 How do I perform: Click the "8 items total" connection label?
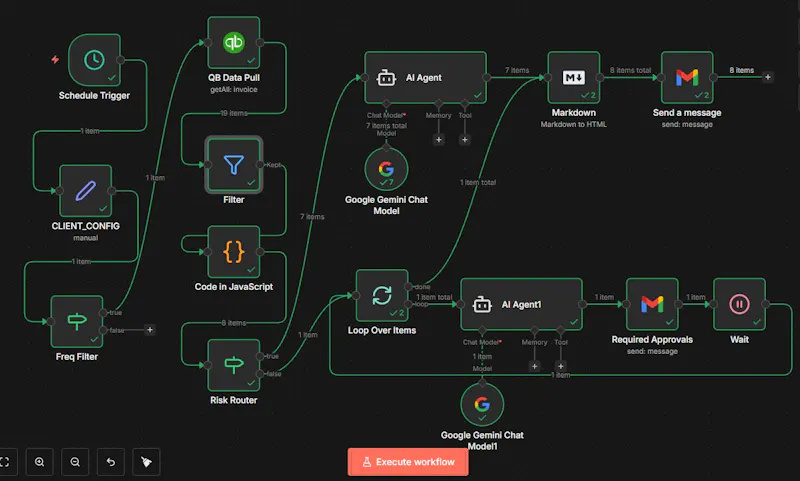point(631,70)
